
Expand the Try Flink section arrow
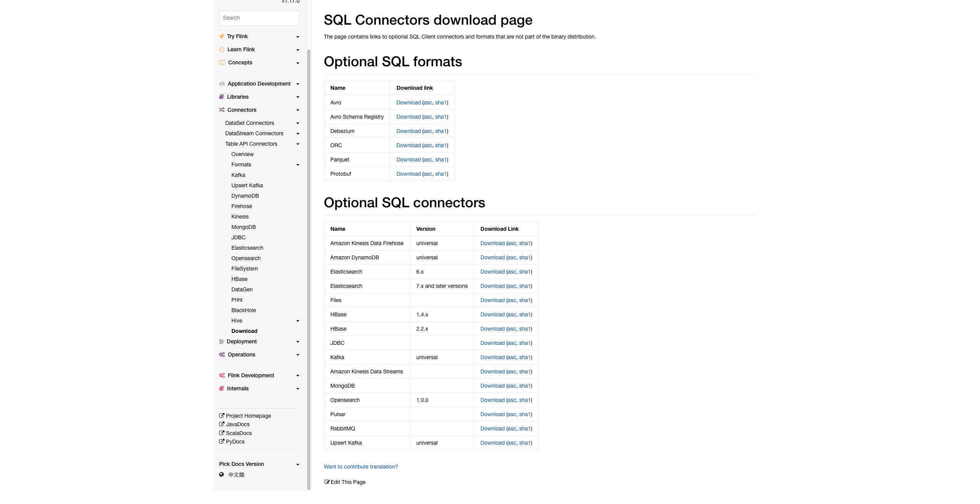coord(298,37)
